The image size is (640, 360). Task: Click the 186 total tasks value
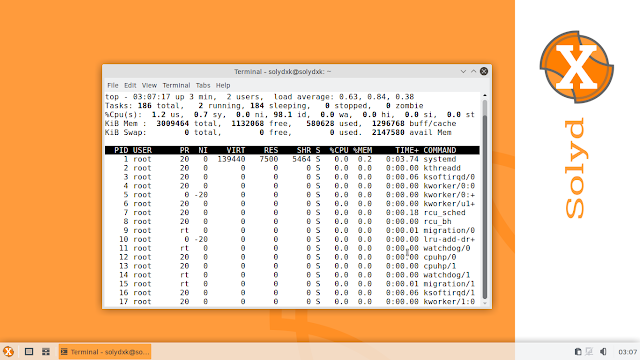tap(144, 106)
